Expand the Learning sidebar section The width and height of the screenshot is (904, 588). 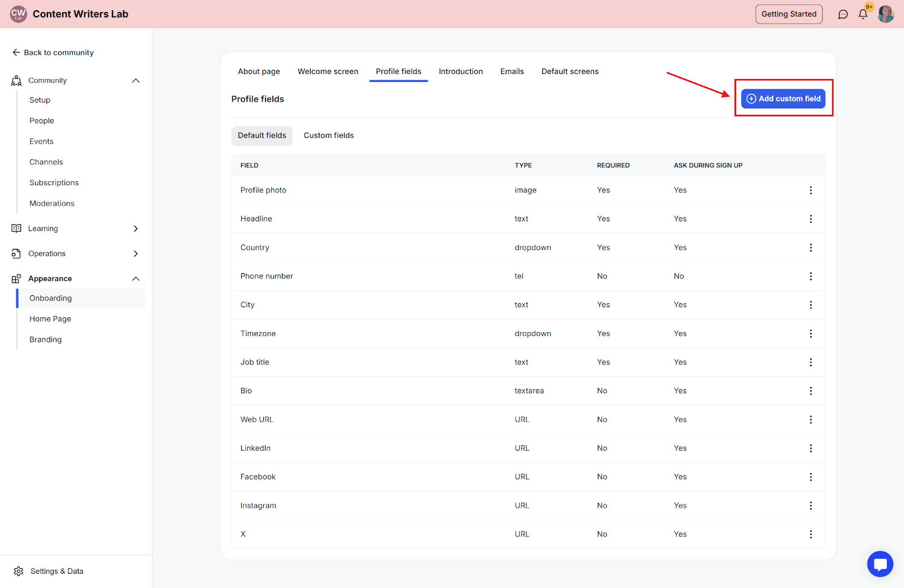click(x=136, y=229)
